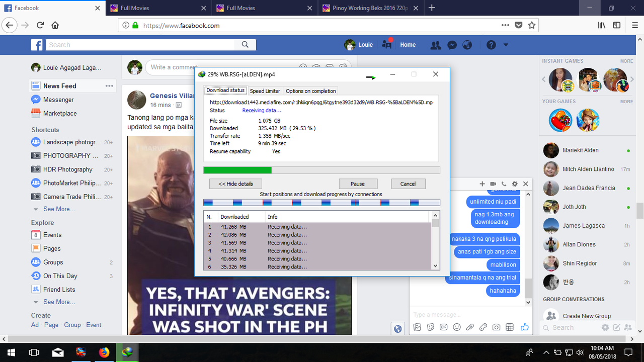Focus the Facebook Search input field
Viewport: 644px width, 362px height.
(x=140, y=45)
